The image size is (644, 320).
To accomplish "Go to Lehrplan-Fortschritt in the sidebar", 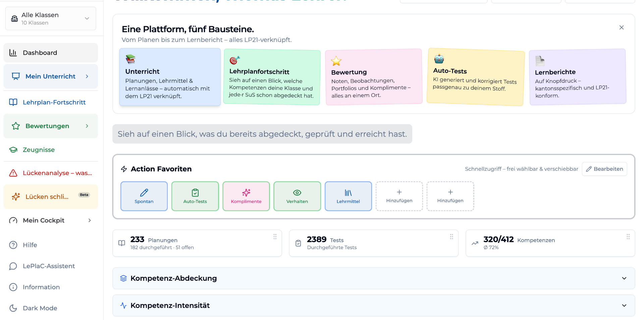I will coord(51,102).
